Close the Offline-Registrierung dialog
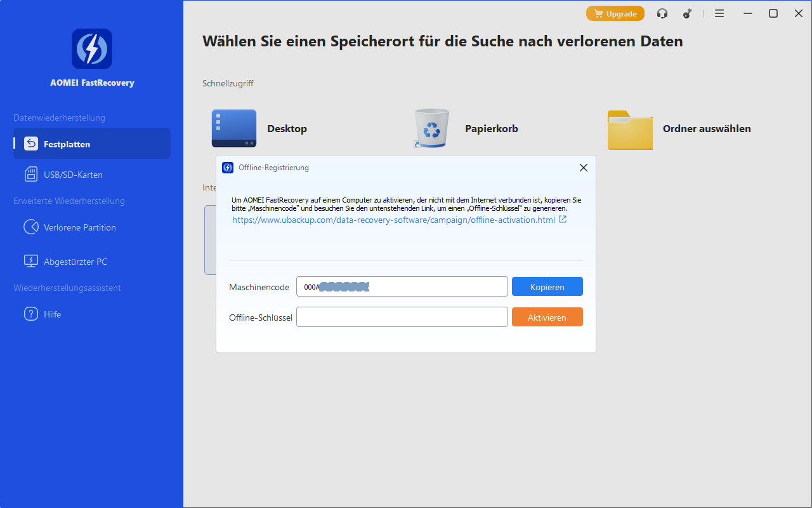 point(584,168)
